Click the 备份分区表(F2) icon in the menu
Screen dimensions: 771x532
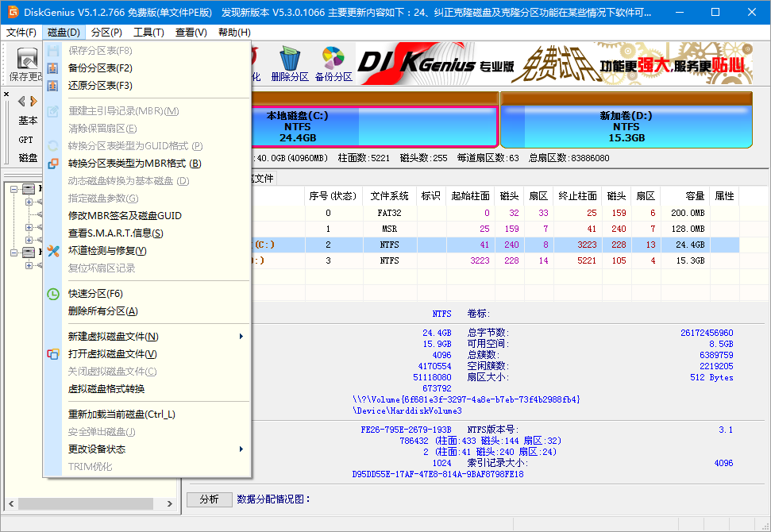tap(54, 67)
